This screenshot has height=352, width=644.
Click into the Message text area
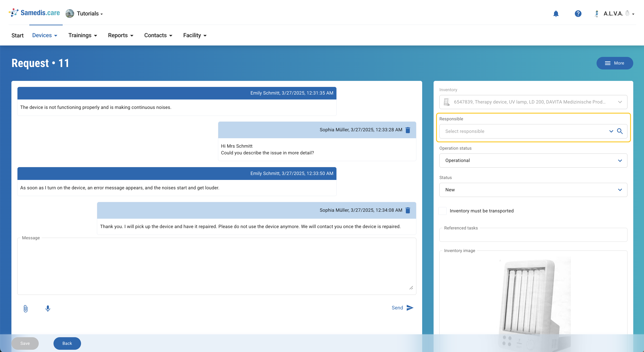[x=216, y=266]
